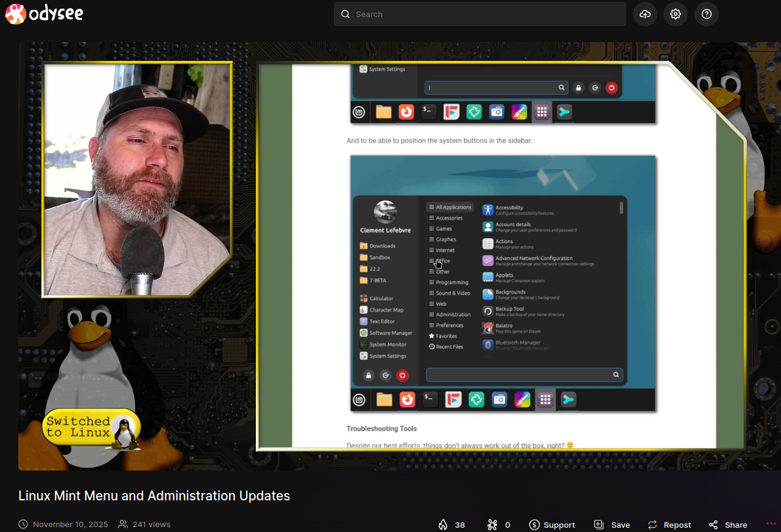
Task: Click the Accessibility app entry in the video
Action: (x=518, y=210)
